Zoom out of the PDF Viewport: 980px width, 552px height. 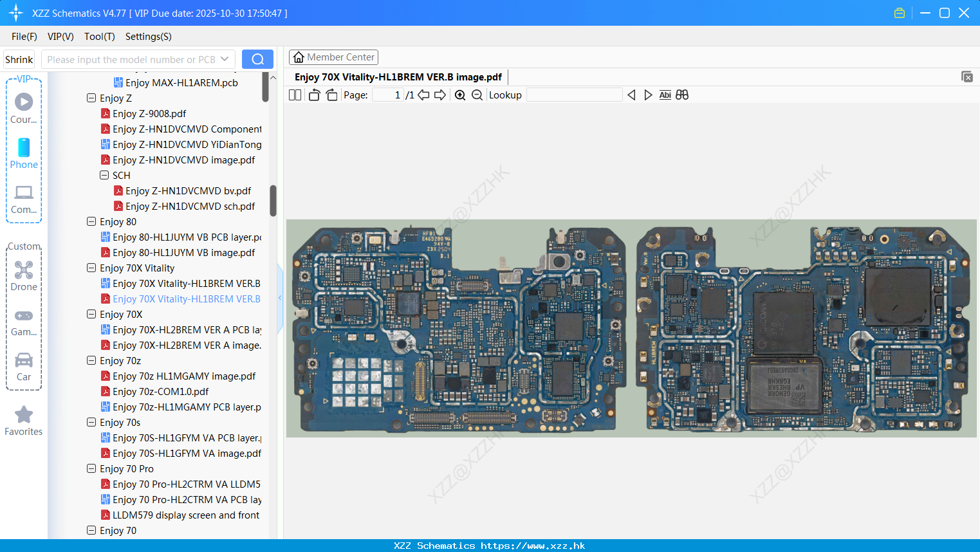(477, 95)
